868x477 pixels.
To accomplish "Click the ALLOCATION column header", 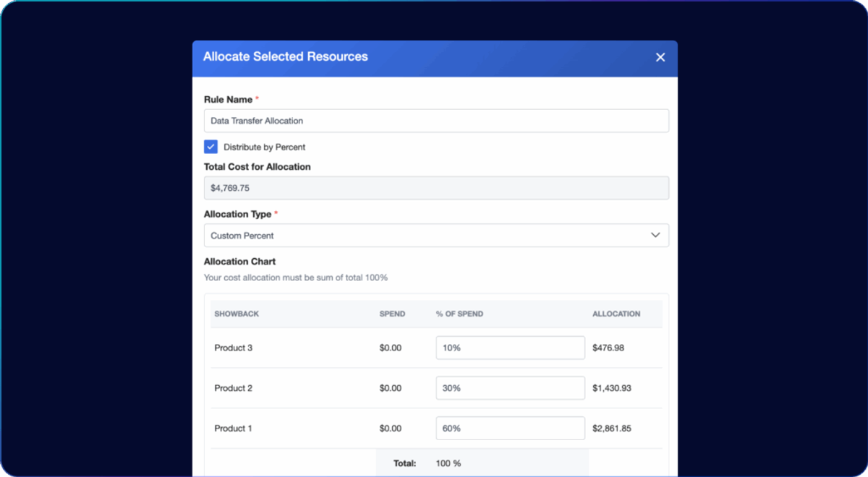I will click(616, 314).
